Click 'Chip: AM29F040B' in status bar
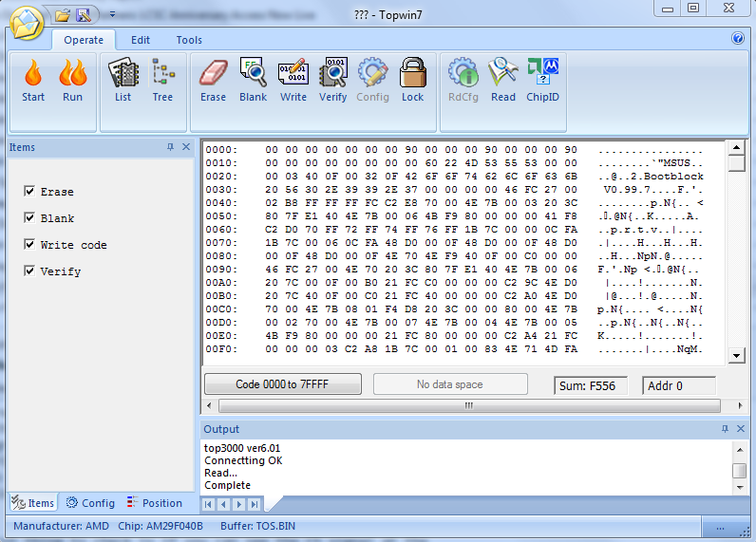This screenshot has width=756, height=542. click(x=161, y=526)
